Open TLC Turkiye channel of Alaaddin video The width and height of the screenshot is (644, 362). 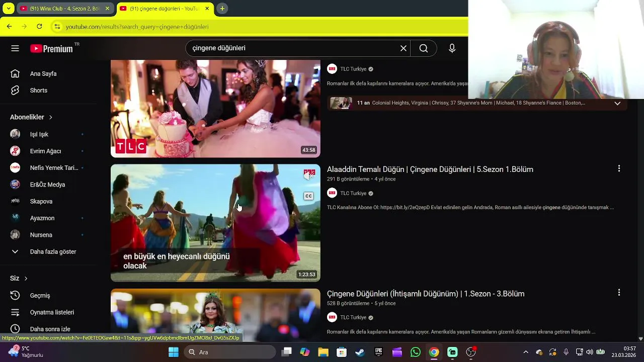coord(353,193)
